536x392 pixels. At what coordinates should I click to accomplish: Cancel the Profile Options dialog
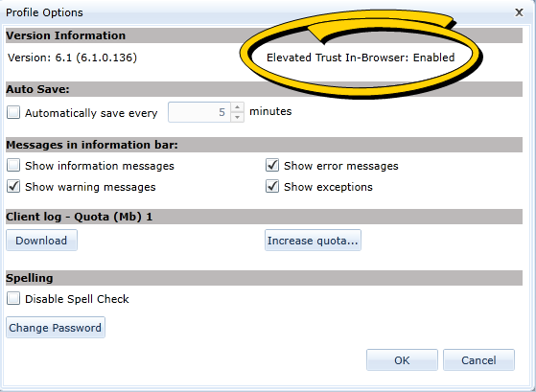478,359
